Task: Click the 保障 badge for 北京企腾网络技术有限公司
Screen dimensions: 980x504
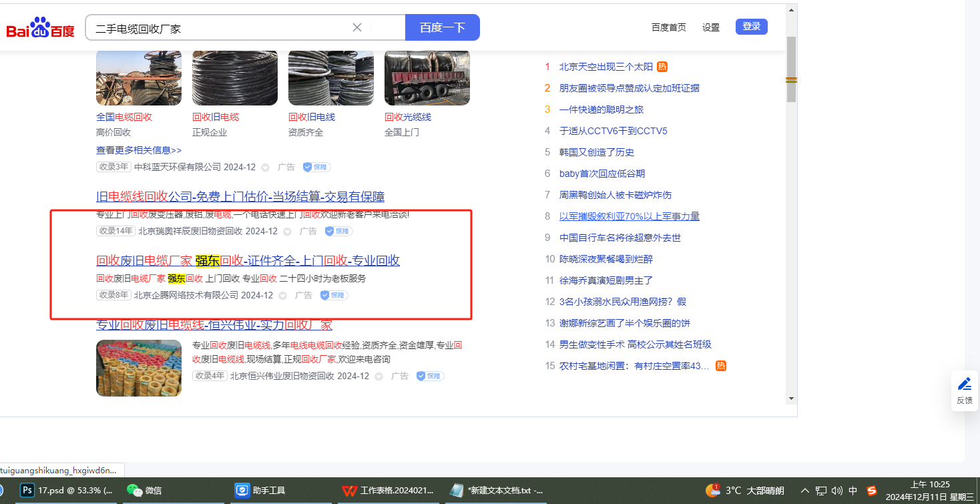Action: 334,295
